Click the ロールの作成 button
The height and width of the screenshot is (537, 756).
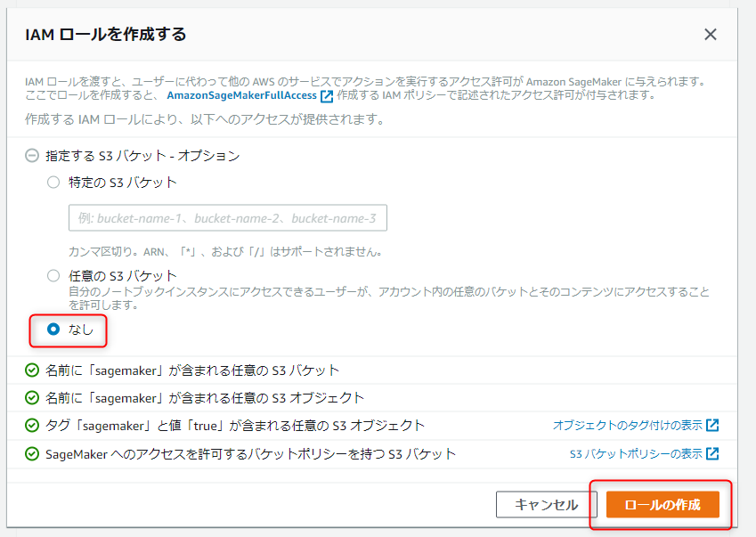tap(663, 504)
